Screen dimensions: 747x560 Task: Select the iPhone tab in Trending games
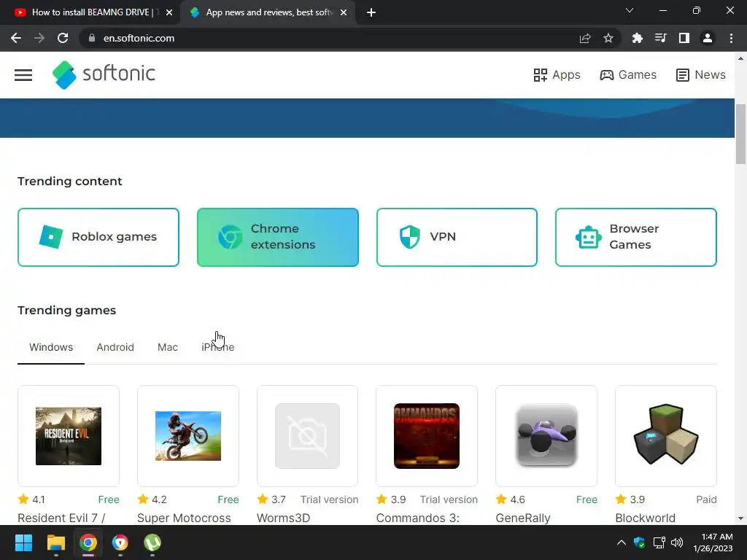pos(217,347)
